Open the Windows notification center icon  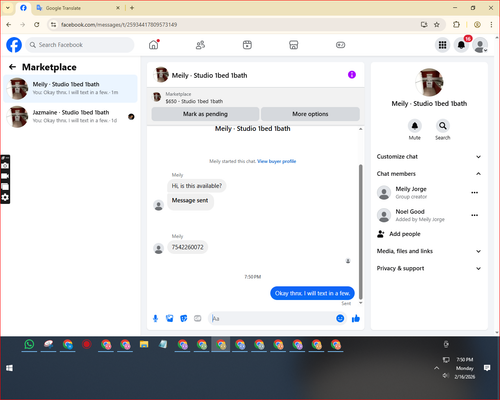(487, 368)
